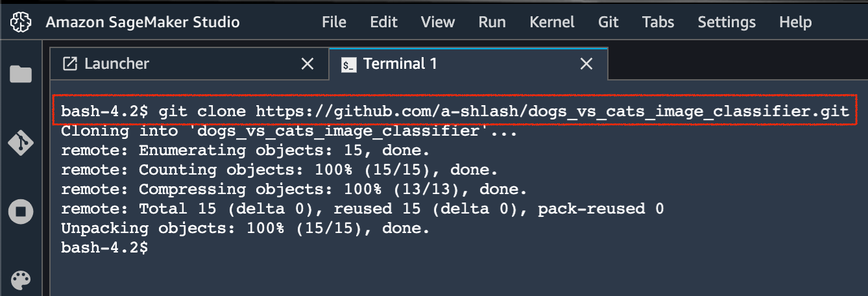Open the Settings menu
868x296 pixels.
(727, 22)
